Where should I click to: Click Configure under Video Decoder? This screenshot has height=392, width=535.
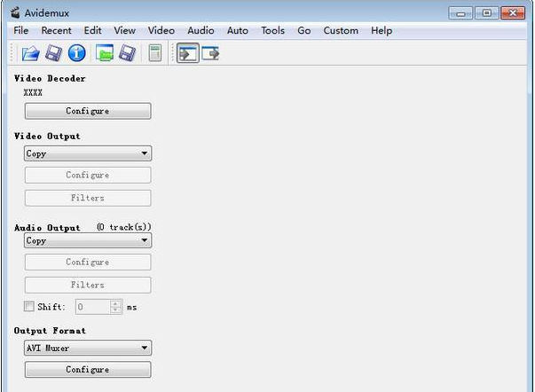88,111
